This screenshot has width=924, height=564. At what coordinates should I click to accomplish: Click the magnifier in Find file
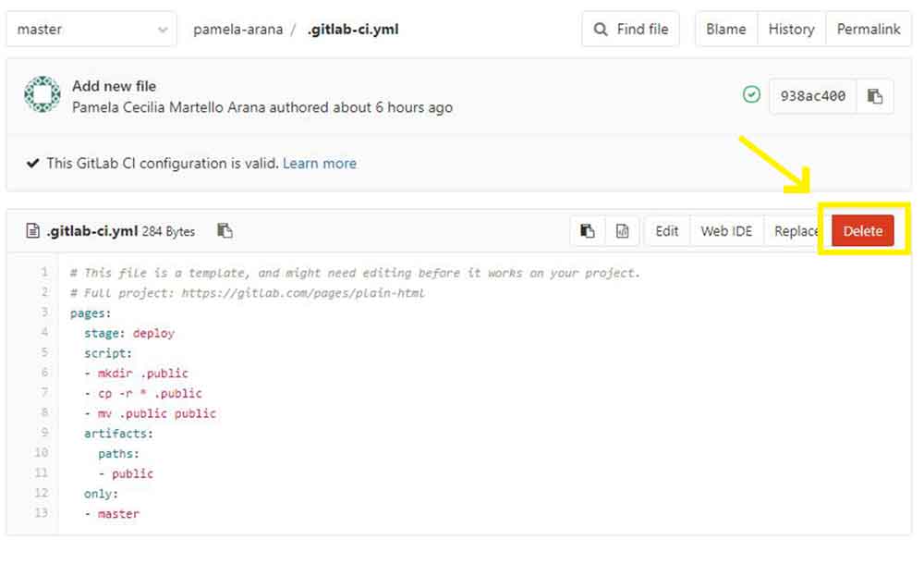[x=602, y=30]
